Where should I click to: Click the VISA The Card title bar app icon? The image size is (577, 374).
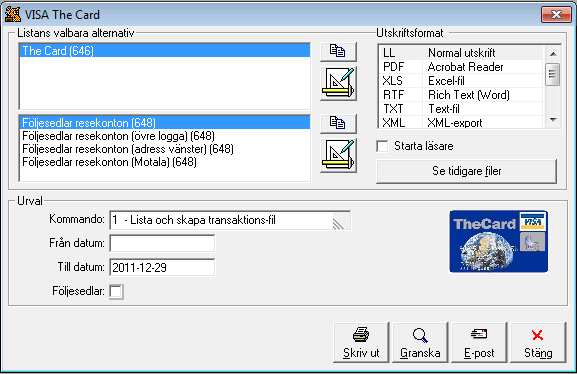(x=13, y=15)
